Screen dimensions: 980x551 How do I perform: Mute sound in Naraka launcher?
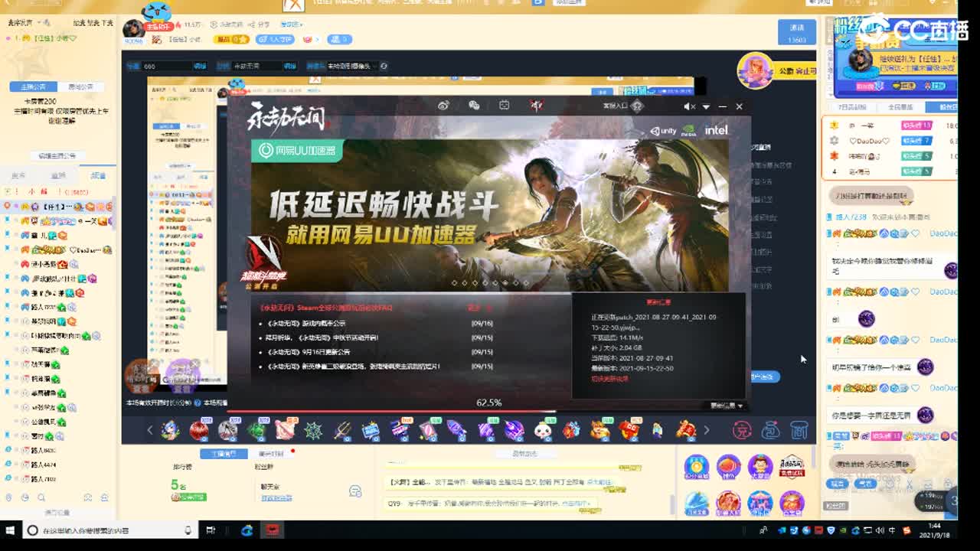[689, 106]
